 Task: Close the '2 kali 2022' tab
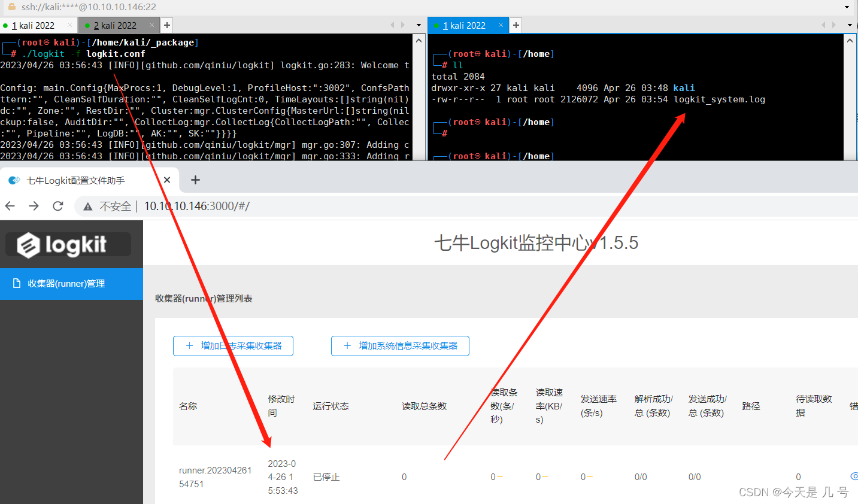tap(151, 25)
